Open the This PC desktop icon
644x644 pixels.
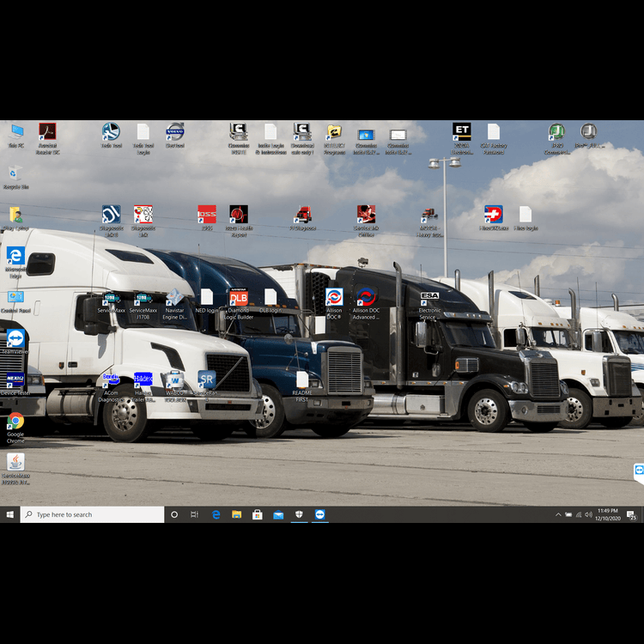pos(15,136)
